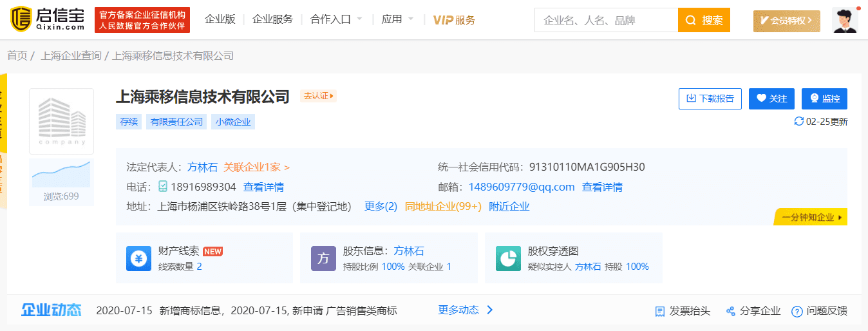Open the 股权穿透图 pie chart icon

[508, 258]
